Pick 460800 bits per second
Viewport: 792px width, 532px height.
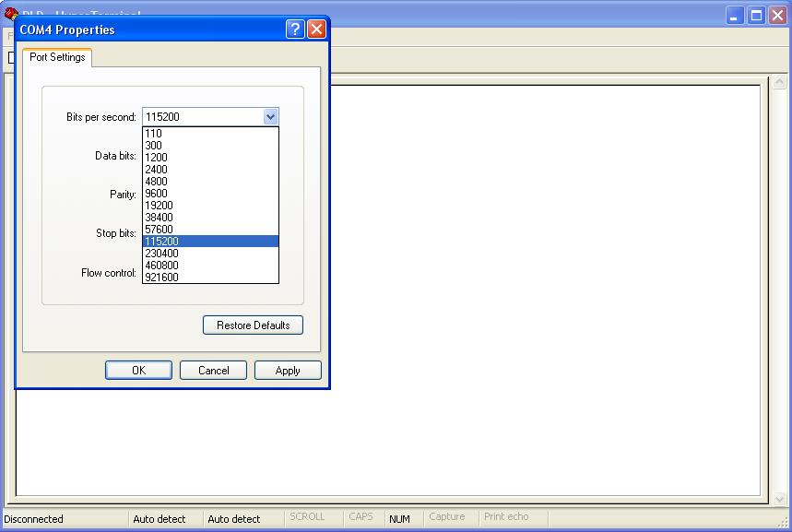162,266
